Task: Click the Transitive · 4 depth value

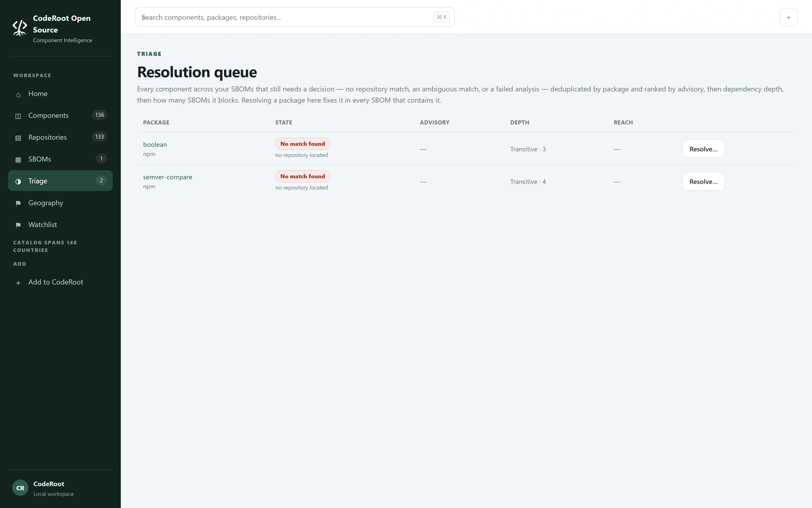Action: point(528,182)
